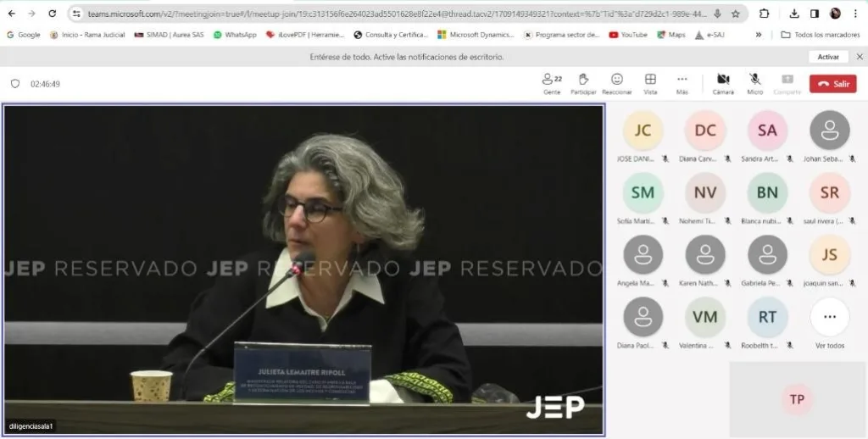This screenshot has width=868, height=439.
Task: Select Gabriela Pe participant avatar
Action: 767,254
